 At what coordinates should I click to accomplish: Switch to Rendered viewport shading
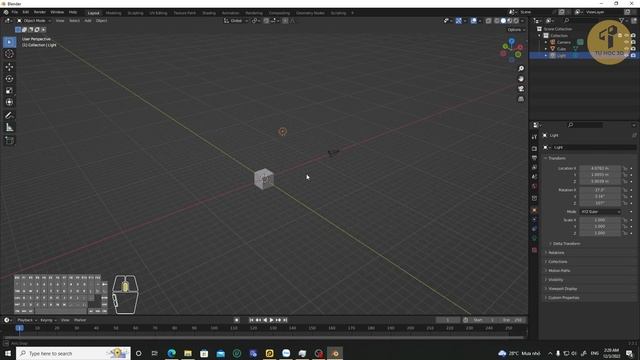pos(516,20)
